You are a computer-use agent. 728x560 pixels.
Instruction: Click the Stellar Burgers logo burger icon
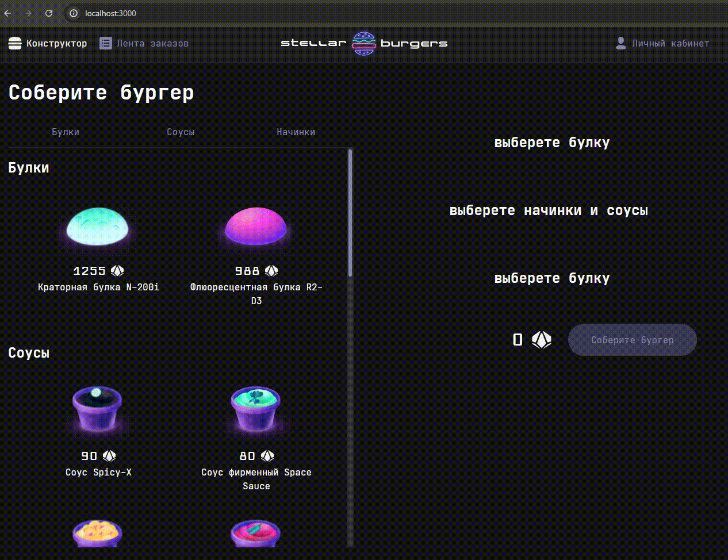click(363, 44)
